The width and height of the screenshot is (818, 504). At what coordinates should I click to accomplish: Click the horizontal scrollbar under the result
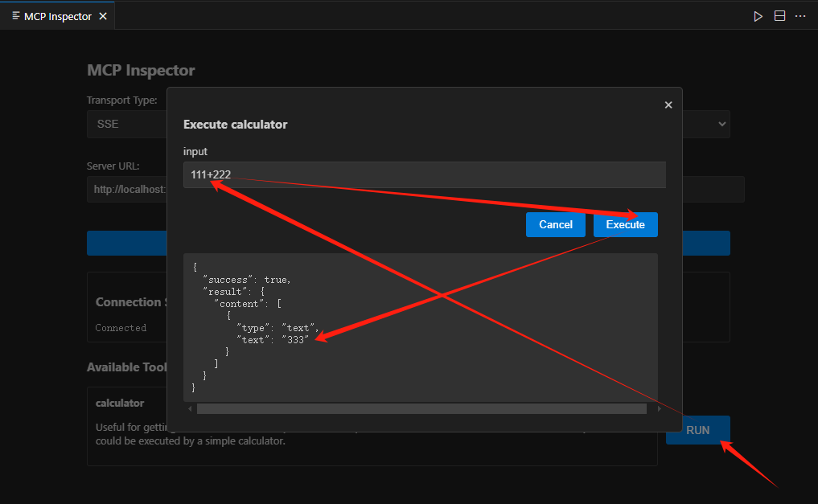421,409
